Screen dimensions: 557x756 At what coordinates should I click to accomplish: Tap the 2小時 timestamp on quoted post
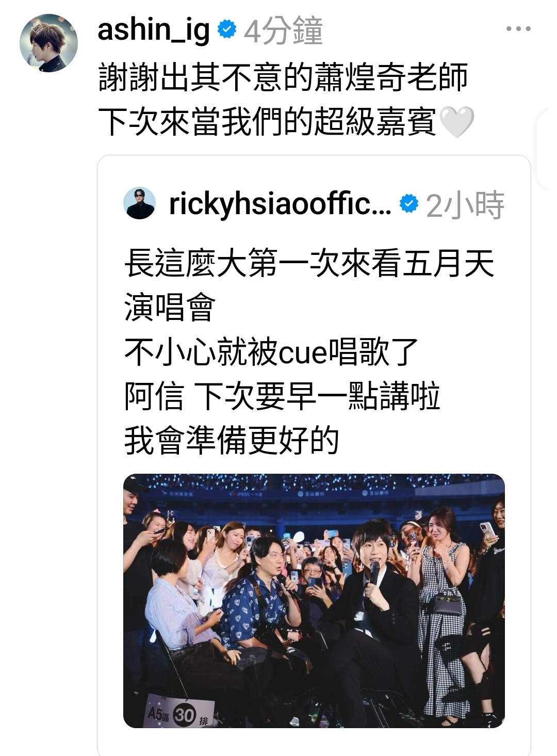click(465, 204)
